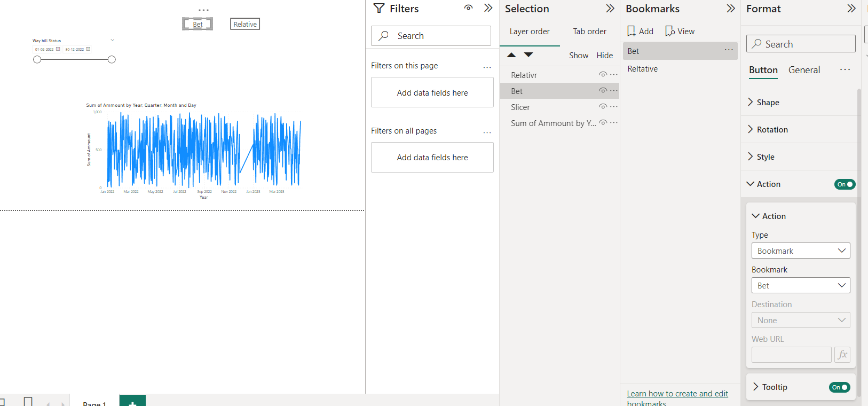Click the slicer right end handle
Screen dimensions: 868x406
point(112,59)
